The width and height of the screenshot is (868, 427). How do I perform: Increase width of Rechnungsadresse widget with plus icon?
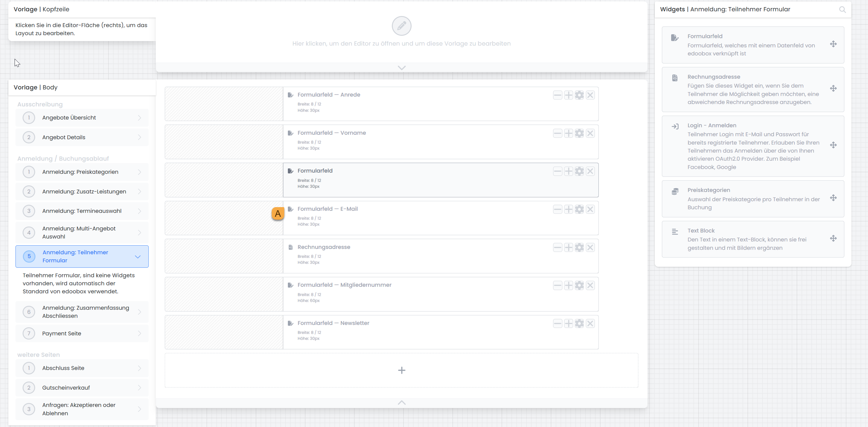pos(568,247)
